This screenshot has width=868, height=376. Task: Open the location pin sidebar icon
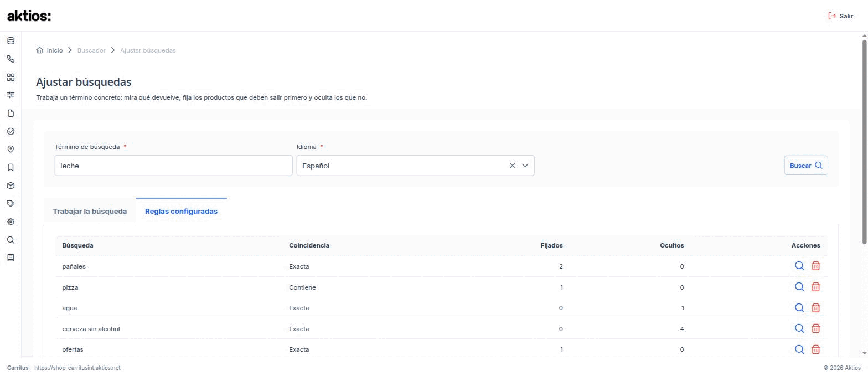[11, 150]
